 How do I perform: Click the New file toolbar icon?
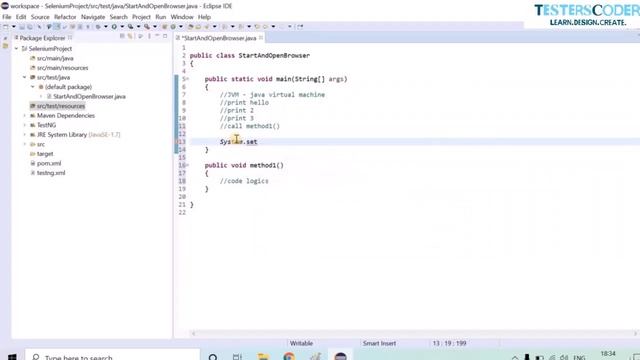6,27
